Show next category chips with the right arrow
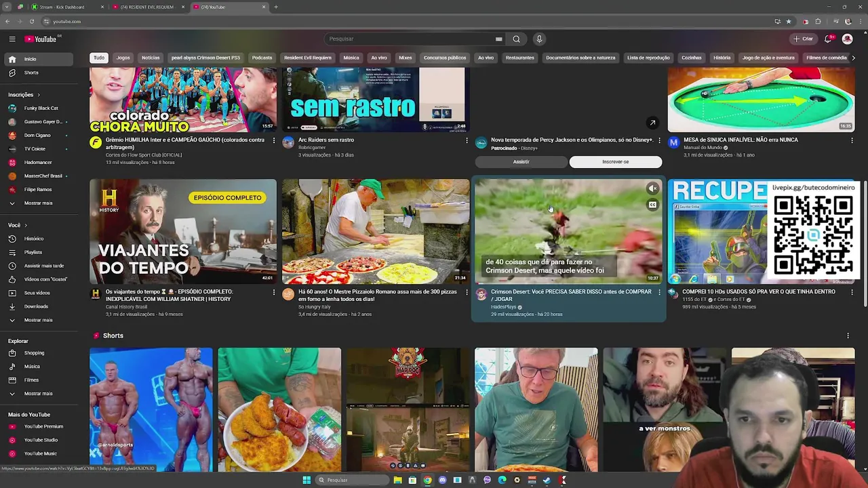 point(853,58)
